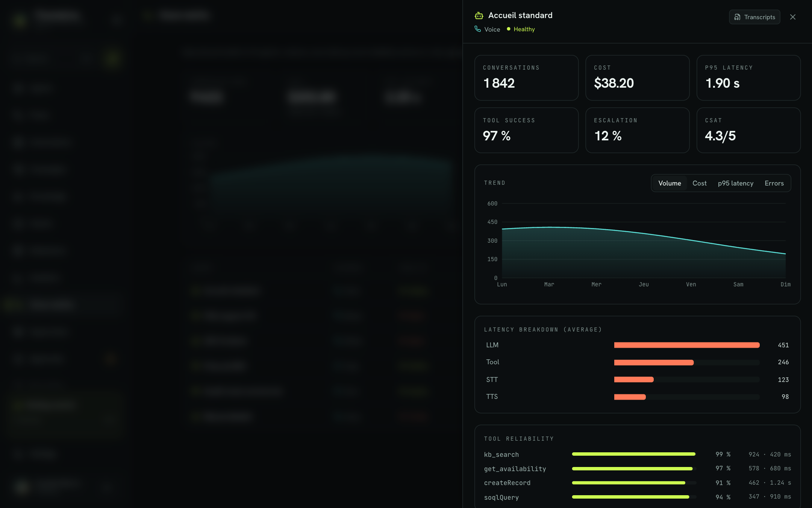Screen dimensions: 812x508
Task: Click the Tool Success 97 % card
Action: click(x=526, y=130)
